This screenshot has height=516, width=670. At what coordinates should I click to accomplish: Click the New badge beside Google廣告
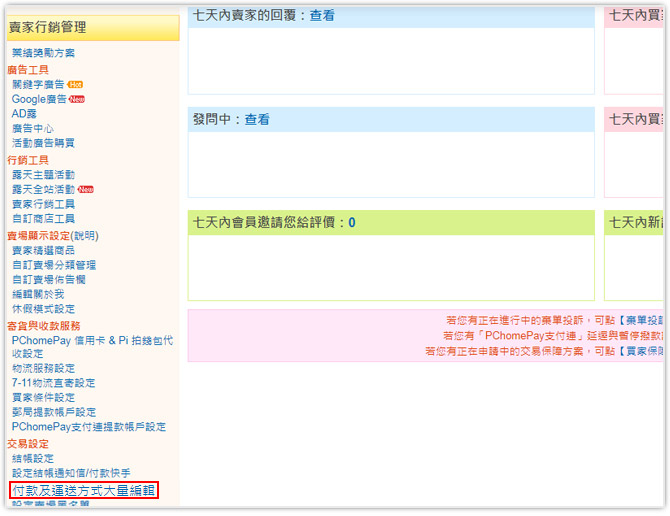click(x=77, y=99)
